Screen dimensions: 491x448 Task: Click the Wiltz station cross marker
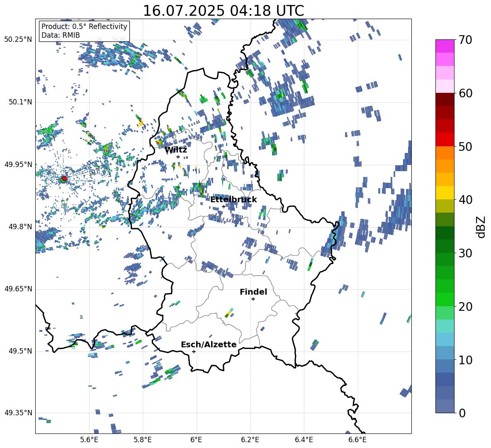(x=178, y=157)
